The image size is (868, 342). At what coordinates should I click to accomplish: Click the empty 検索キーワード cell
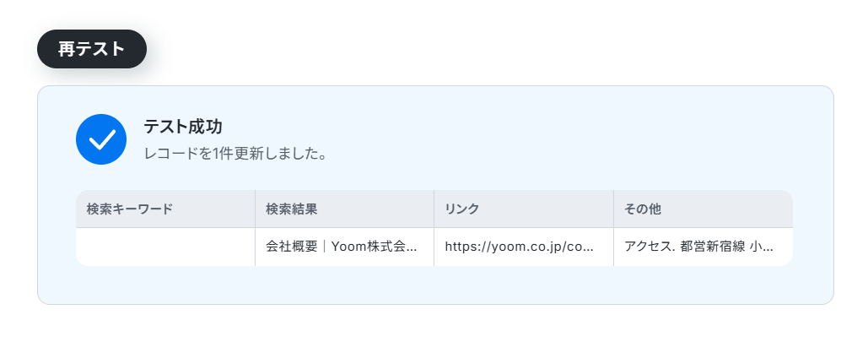pyautogui.click(x=165, y=247)
